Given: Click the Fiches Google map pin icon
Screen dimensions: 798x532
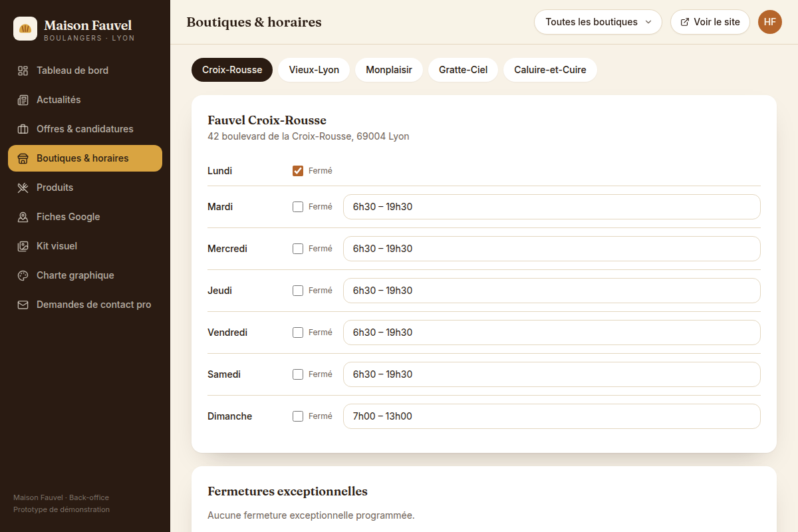Looking at the screenshot, I should click(x=23, y=217).
